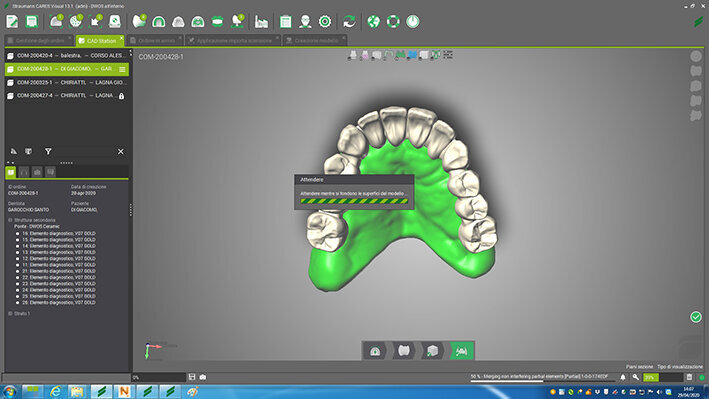Image resolution: width=709 pixels, height=399 pixels.
Task: Click the notification bell icon in status bar
Action: pos(623,377)
